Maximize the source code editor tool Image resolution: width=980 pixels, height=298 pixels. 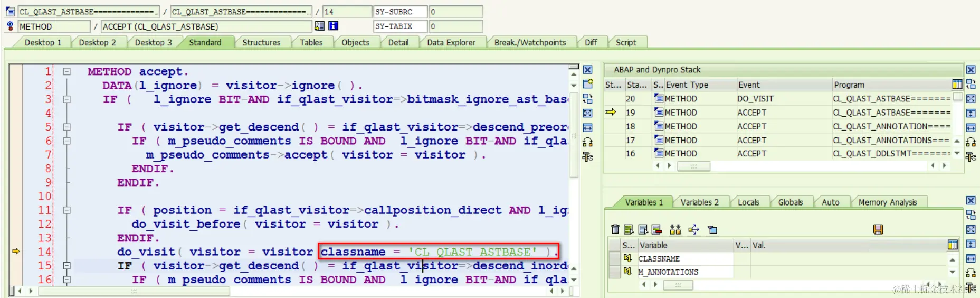point(587,113)
